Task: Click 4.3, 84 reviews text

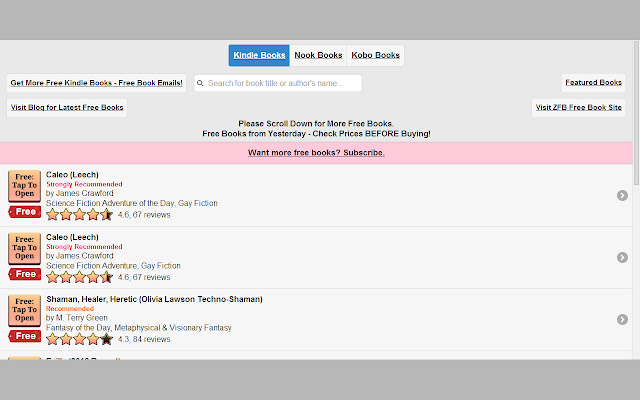Action: (x=144, y=339)
